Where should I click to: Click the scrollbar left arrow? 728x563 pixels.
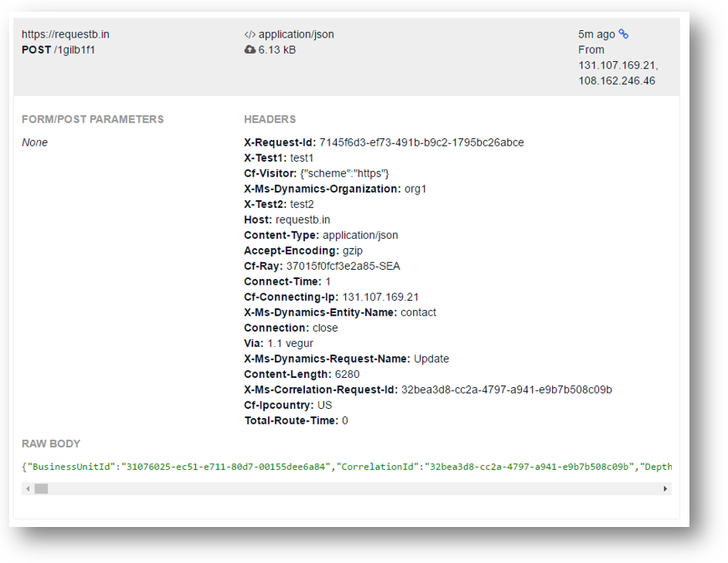point(28,488)
